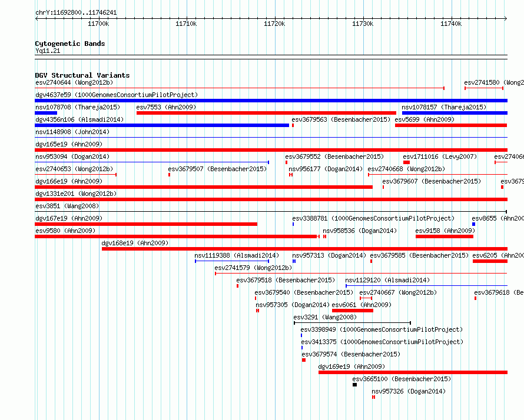The height and width of the screenshot is (420, 524).
Task: Open dgv169e19 (Ahn2009) label
Action: (351, 366)
